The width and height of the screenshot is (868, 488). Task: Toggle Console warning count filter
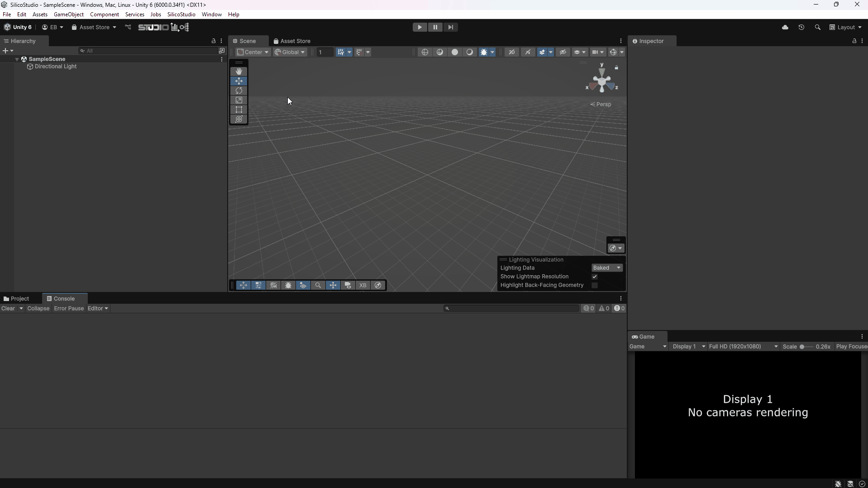(604, 308)
